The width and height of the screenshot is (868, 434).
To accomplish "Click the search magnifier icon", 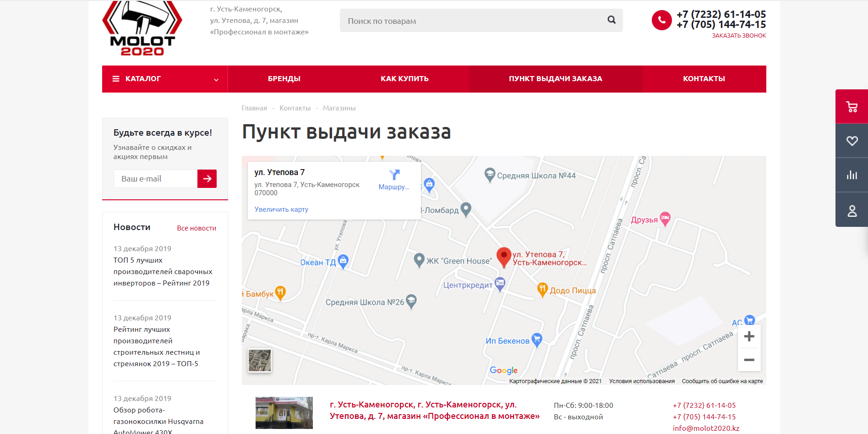I will [611, 20].
